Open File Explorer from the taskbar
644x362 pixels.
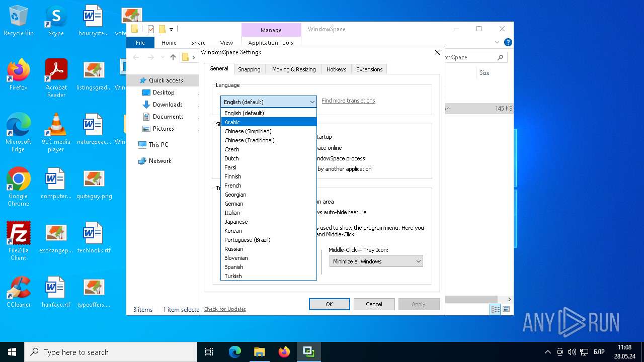pyautogui.click(x=259, y=352)
